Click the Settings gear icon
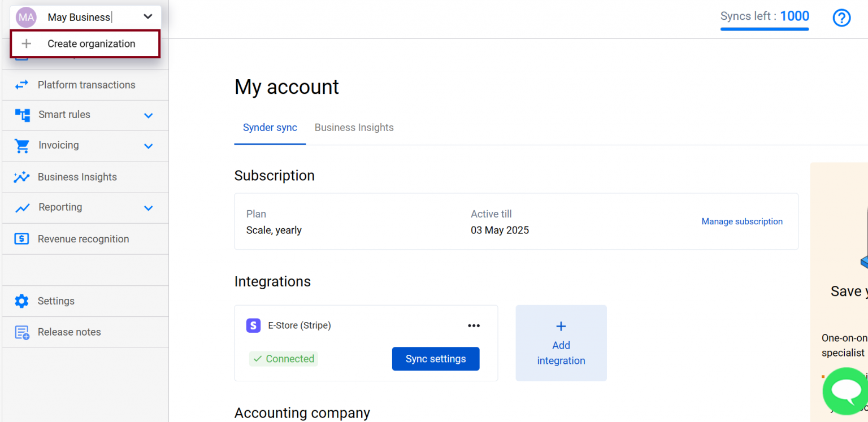The height and width of the screenshot is (422, 868). (21, 301)
